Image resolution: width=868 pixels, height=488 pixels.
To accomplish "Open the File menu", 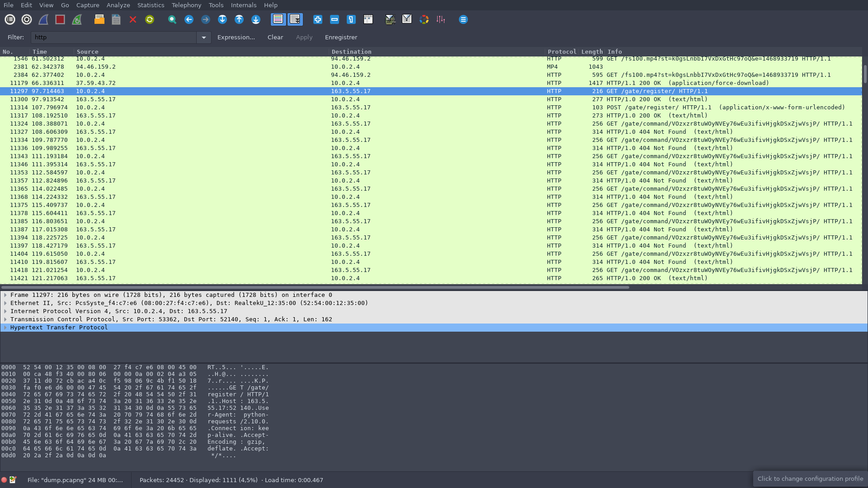I will pos(9,5).
